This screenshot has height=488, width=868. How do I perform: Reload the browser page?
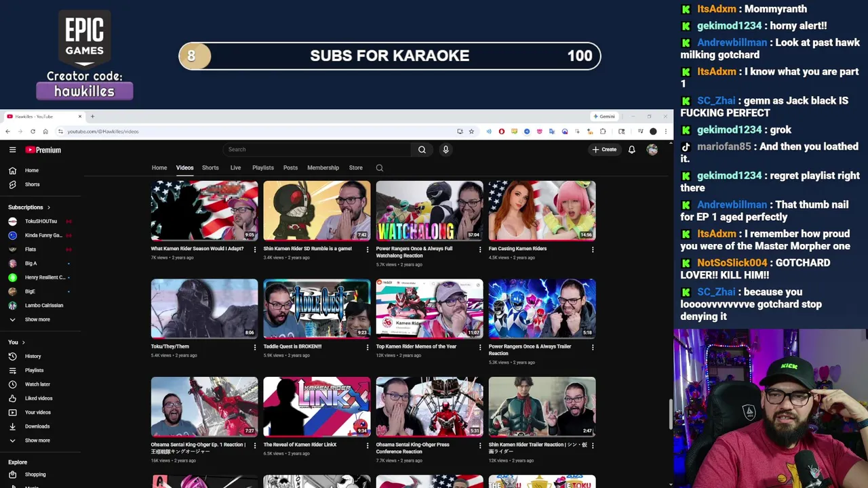pos(33,131)
